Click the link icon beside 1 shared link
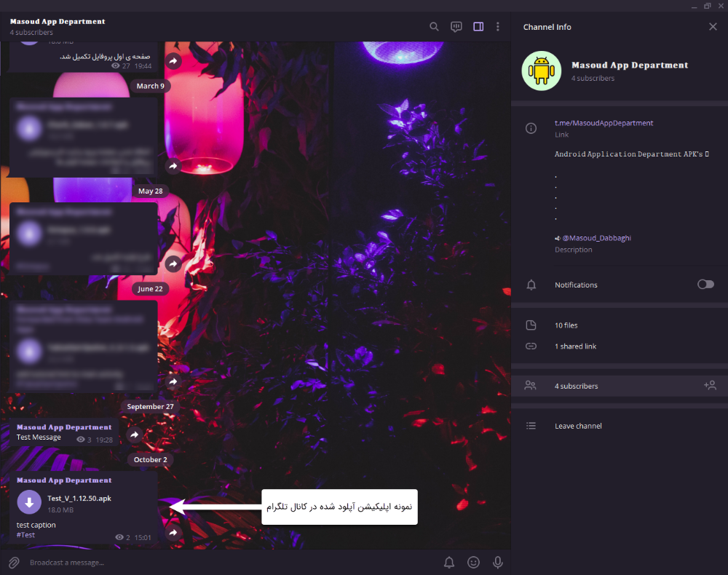 531,346
